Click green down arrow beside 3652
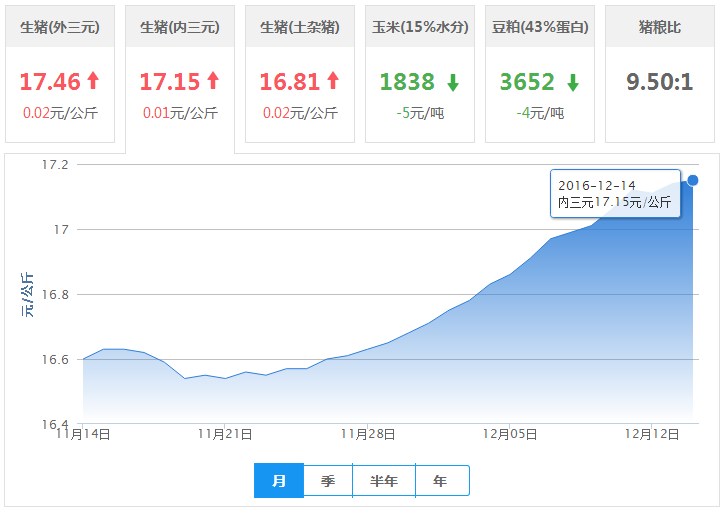 click(x=573, y=82)
